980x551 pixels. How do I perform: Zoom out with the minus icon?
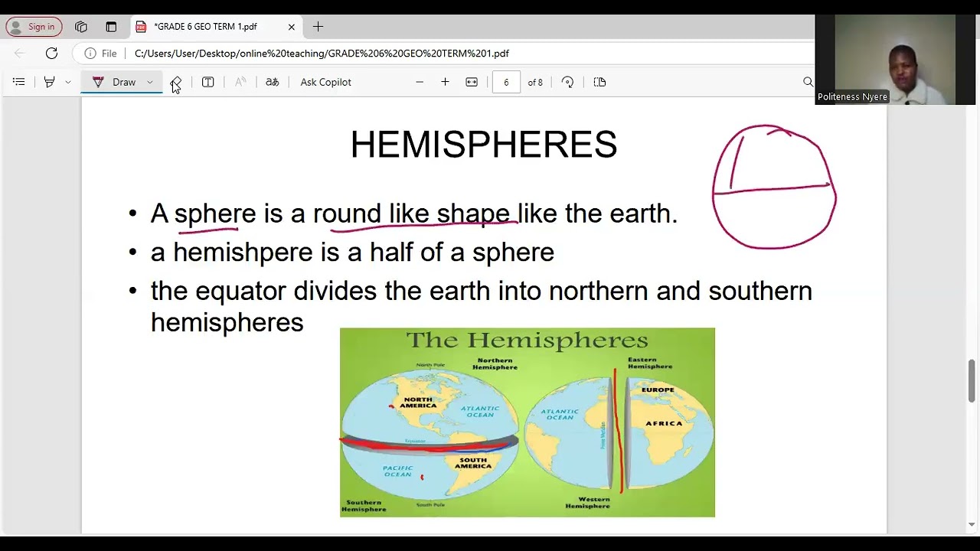(420, 82)
